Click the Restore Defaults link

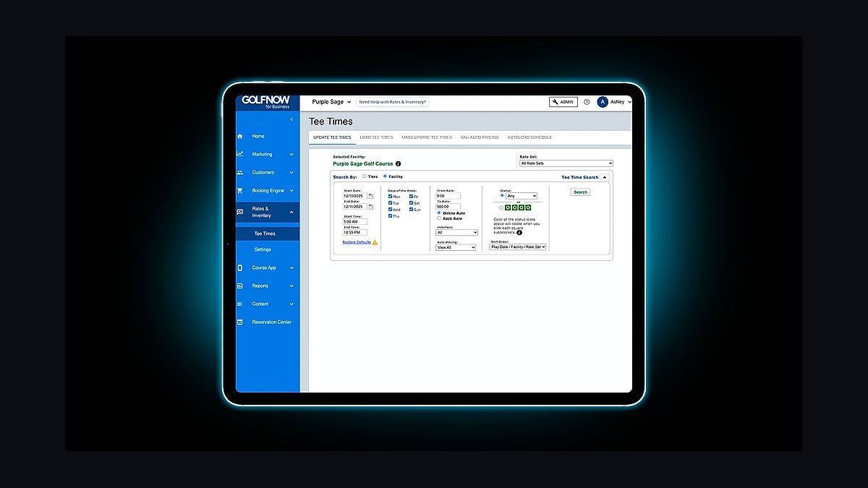coord(357,242)
